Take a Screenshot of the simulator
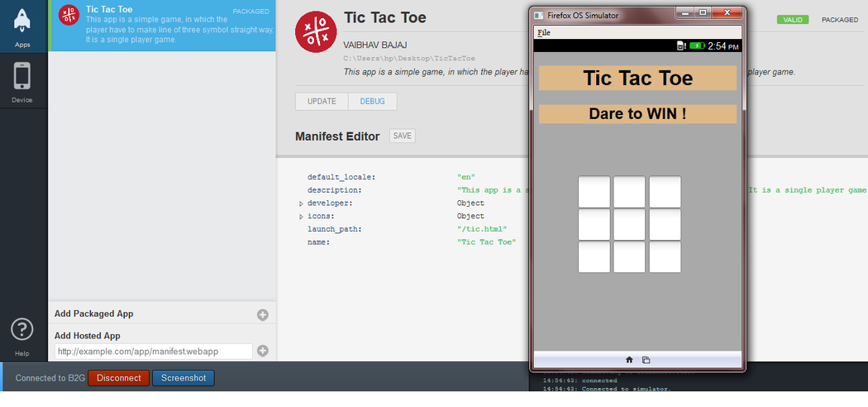The image size is (868, 407). (x=184, y=378)
